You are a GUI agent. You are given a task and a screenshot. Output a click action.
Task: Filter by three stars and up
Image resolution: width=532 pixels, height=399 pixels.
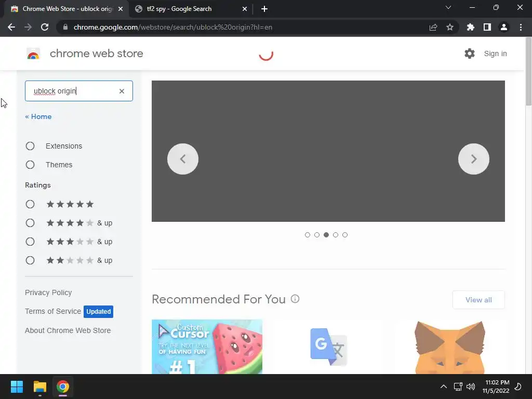30,242
